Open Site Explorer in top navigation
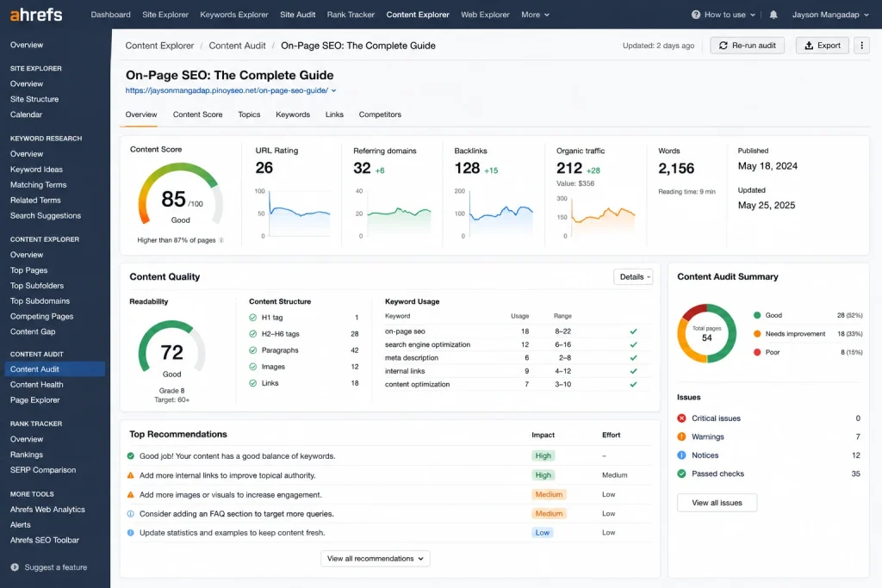This screenshot has width=882, height=588. [165, 15]
